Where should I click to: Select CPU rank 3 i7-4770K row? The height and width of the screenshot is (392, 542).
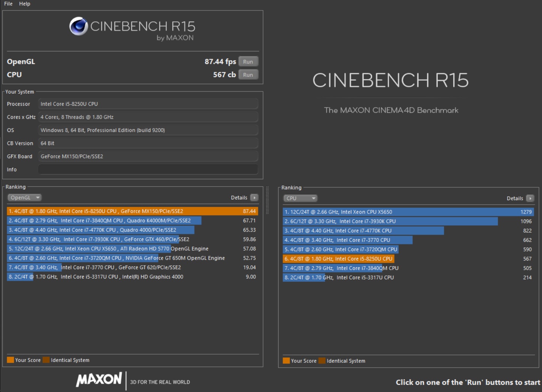(x=408, y=230)
